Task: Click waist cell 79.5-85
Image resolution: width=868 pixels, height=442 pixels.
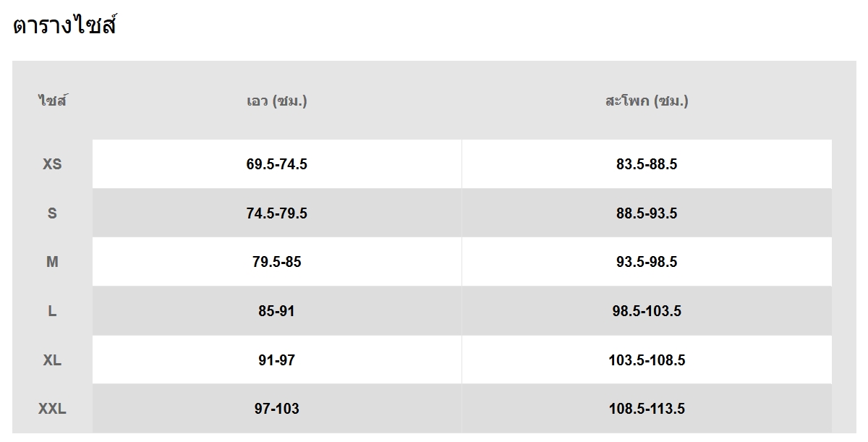Action: [276, 262]
